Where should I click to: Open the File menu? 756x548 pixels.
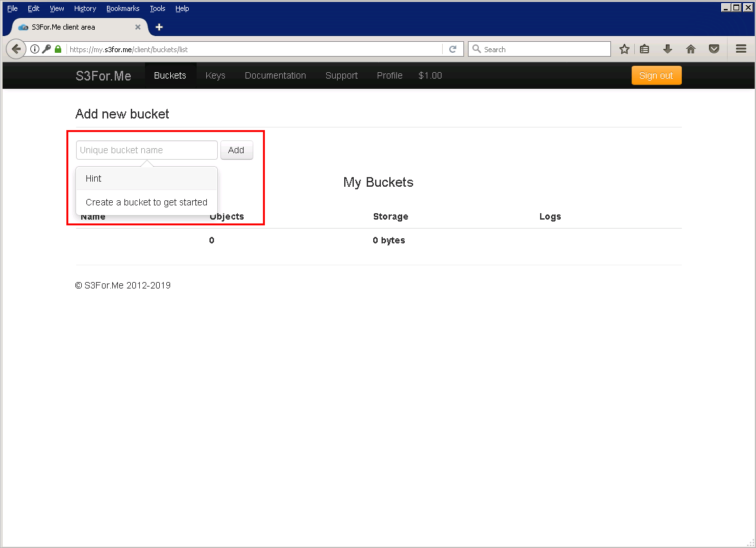pyautogui.click(x=12, y=8)
